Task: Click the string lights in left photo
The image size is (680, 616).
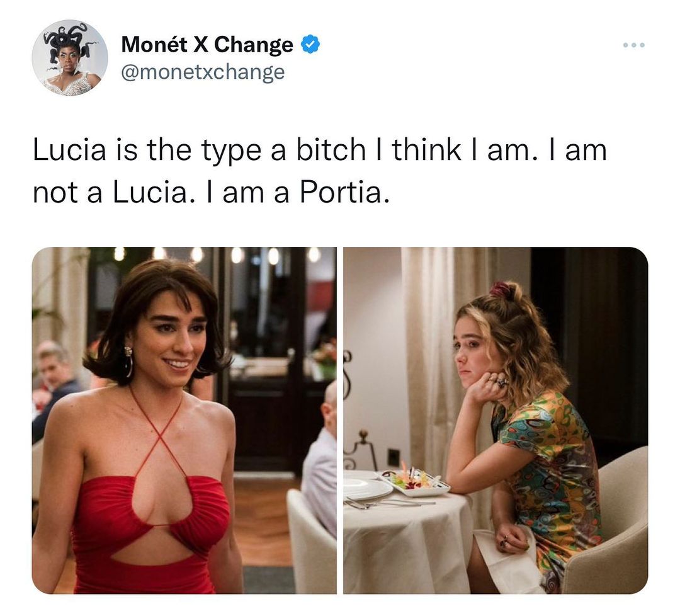Action: [217, 254]
